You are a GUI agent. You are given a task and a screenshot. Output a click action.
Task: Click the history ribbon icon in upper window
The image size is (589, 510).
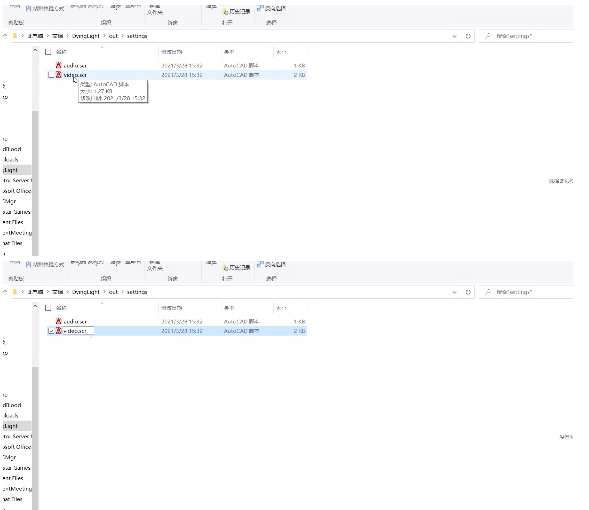(225, 12)
